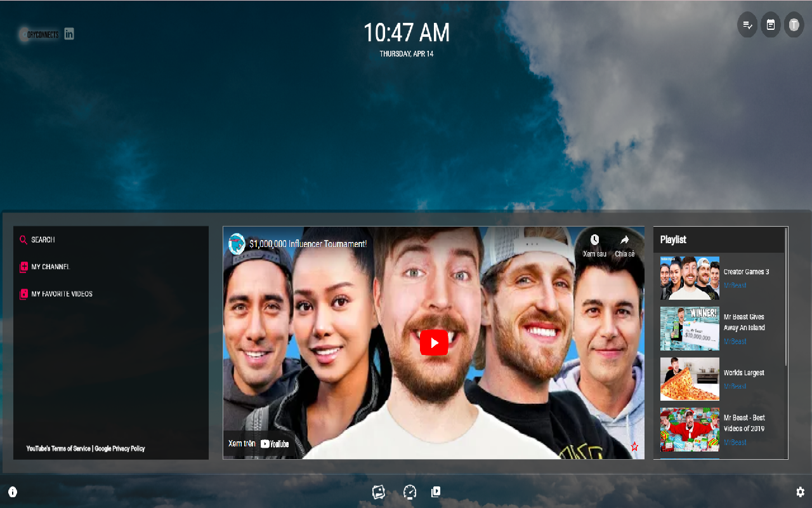Click the Creator Games 3 title text

click(x=746, y=272)
